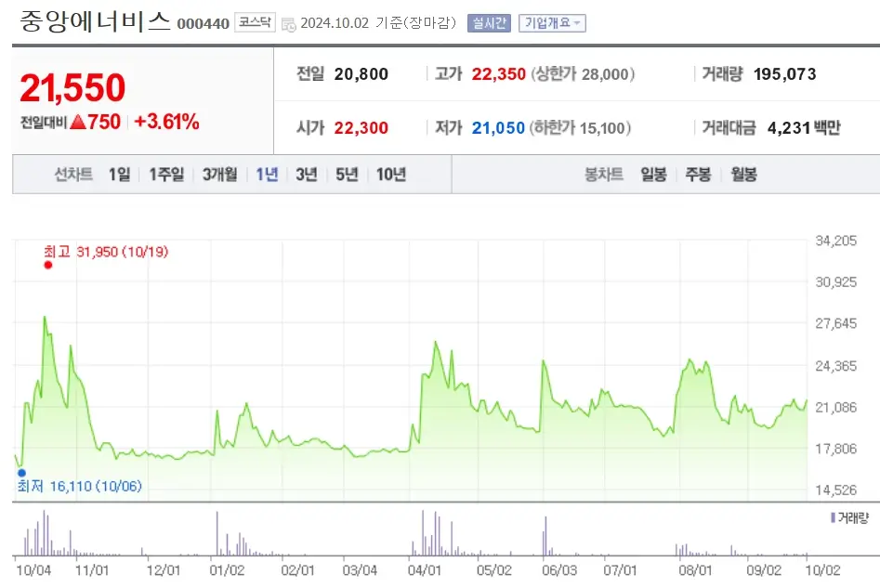Select the 월봉 monthly candle view

coord(741,174)
